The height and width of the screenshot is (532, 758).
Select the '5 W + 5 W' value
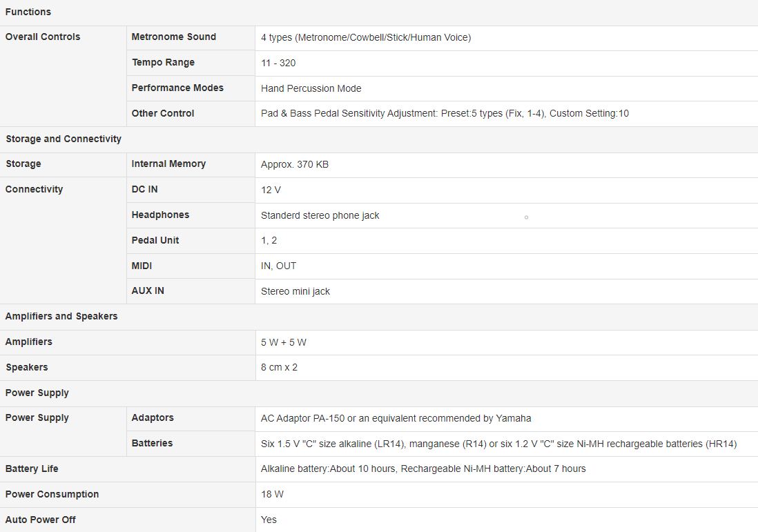284,342
